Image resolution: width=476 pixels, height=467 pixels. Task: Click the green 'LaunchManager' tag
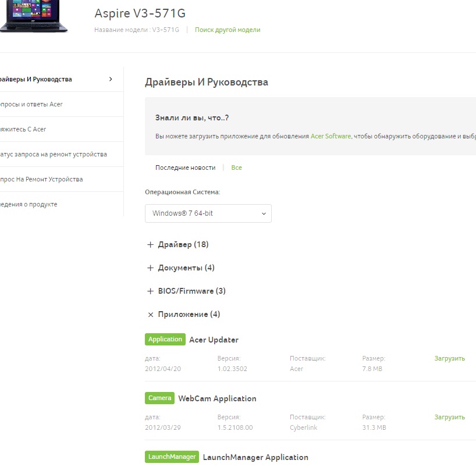[172, 457]
